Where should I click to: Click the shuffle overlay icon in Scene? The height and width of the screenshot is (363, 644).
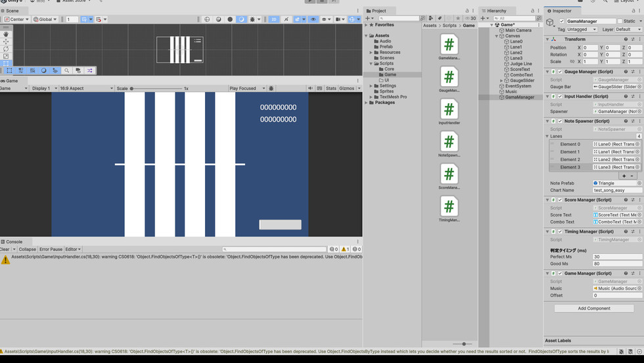tap(89, 71)
